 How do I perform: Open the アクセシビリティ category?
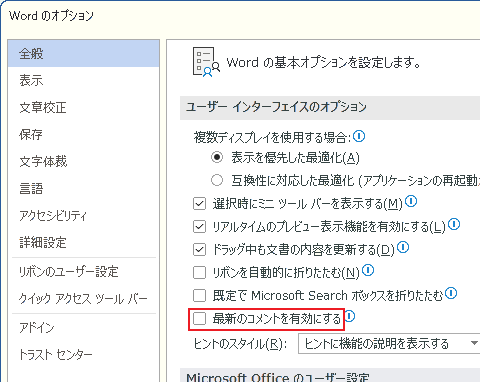83,215
